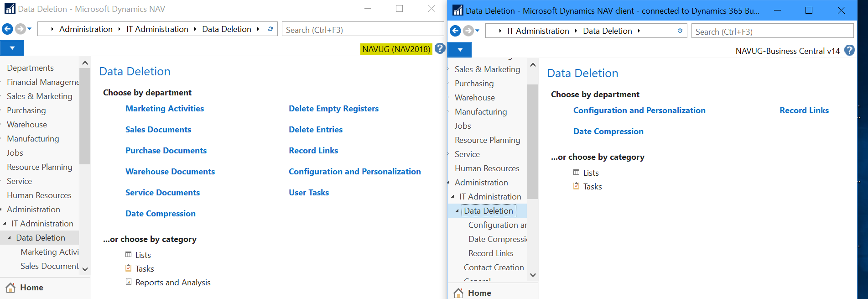This screenshot has width=868, height=299.
Task: Open Delete Entries link
Action: point(316,130)
